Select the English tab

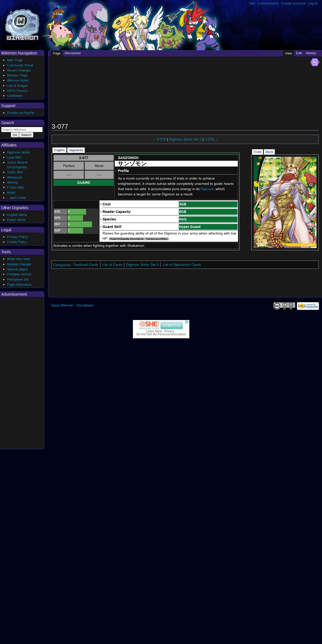click(59, 150)
